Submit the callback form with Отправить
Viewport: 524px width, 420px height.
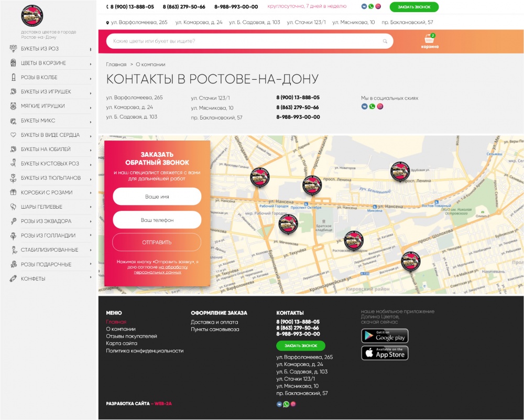(157, 242)
